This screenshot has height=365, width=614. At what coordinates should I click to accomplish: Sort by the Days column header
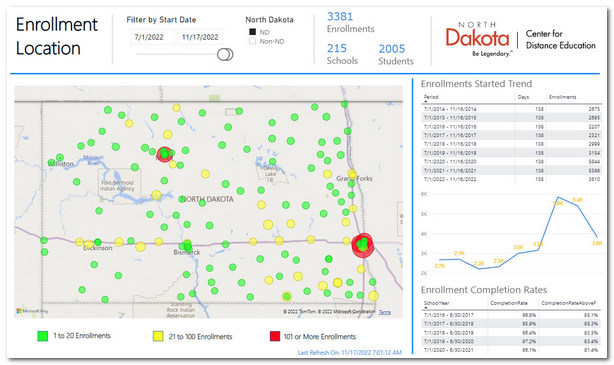pyautogui.click(x=523, y=97)
